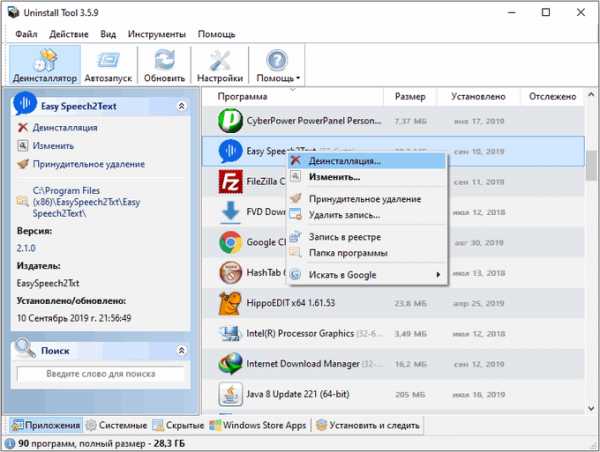Click the FVD Downloader arrow icon
The image size is (600, 452).
point(230,212)
